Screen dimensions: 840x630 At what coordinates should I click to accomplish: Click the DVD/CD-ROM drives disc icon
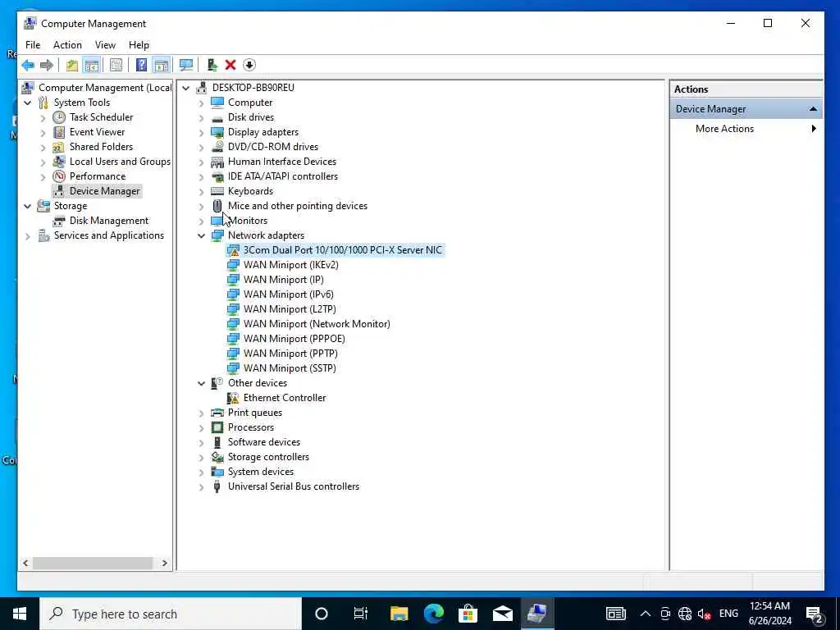point(217,146)
